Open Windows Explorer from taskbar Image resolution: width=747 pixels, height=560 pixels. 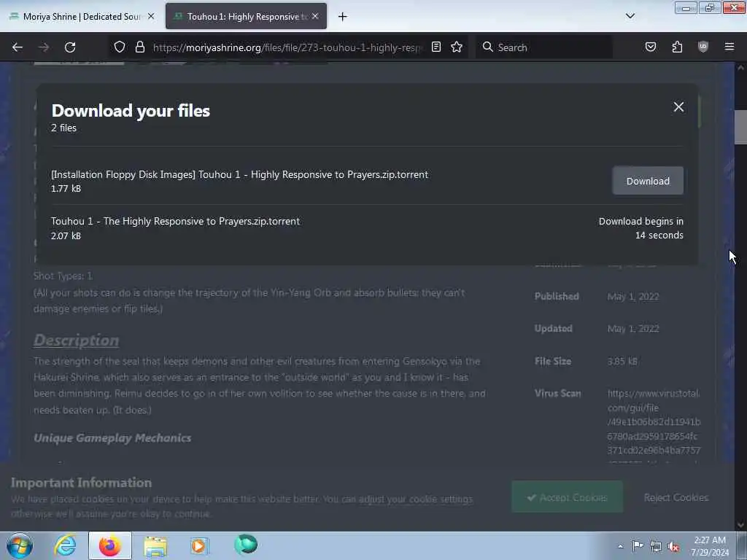[155, 545]
